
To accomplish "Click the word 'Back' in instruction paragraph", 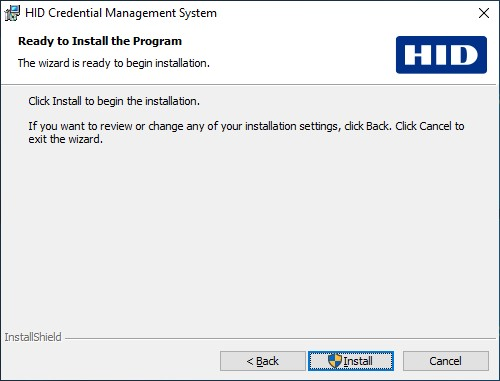I will tap(377, 126).
